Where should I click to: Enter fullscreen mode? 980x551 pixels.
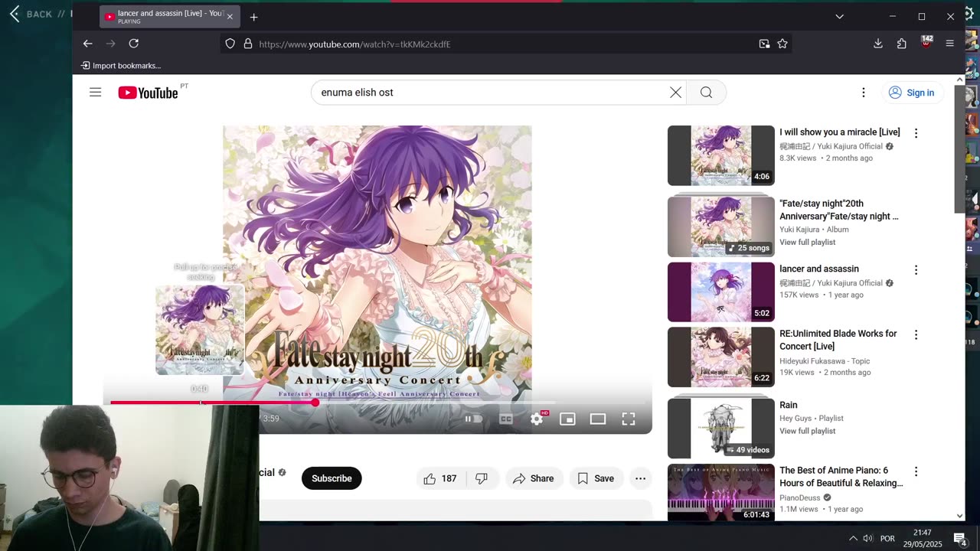[629, 419]
